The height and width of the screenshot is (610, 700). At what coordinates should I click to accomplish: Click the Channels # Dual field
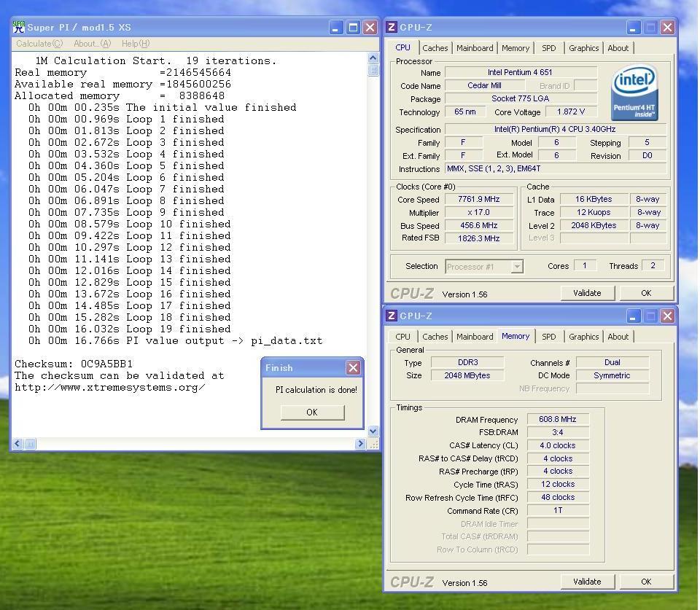pyautogui.click(x=612, y=362)
